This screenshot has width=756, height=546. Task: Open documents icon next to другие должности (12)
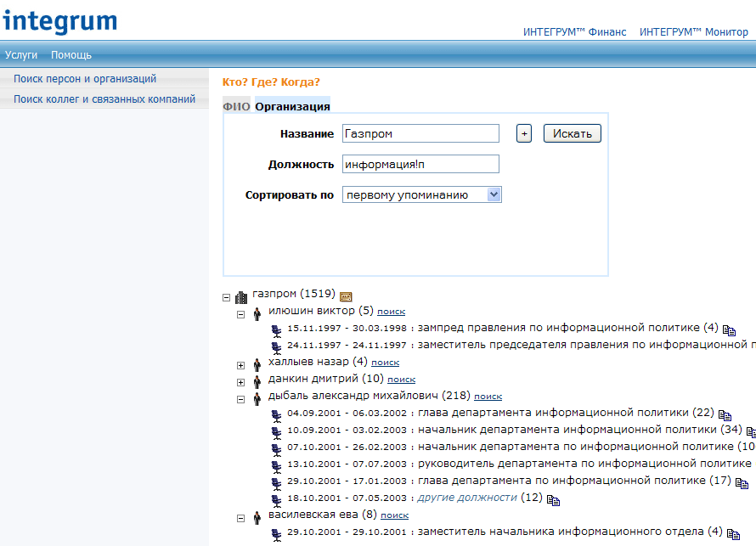pyautogui.click(x=553, y=501)
